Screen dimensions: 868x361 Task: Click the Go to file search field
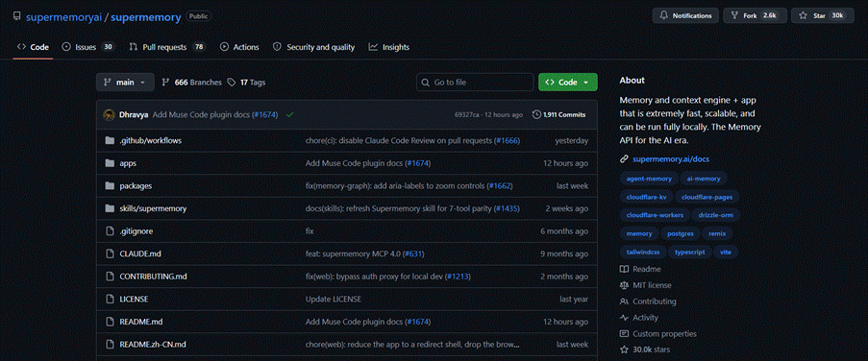pyautogui.click(x=475, y=83)
